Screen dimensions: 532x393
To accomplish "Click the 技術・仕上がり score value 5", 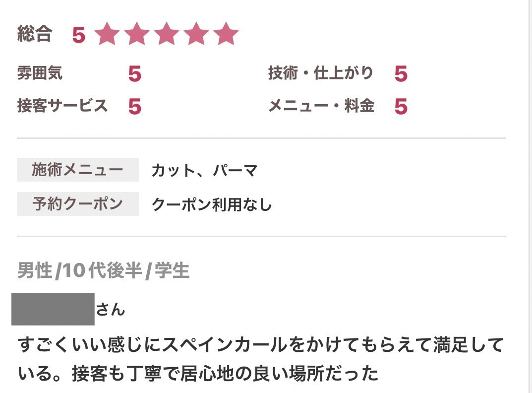I will click(x=401, y=74).
